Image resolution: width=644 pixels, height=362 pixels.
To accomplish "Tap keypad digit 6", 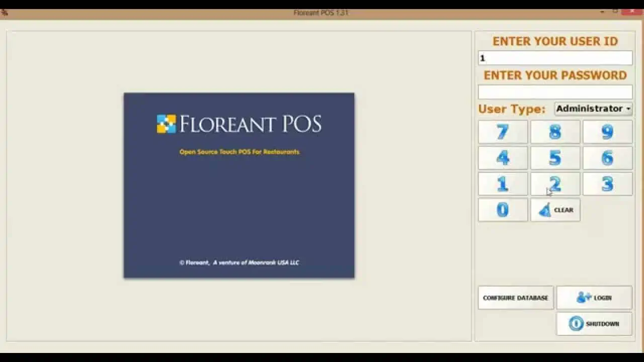I will (607, 158).
